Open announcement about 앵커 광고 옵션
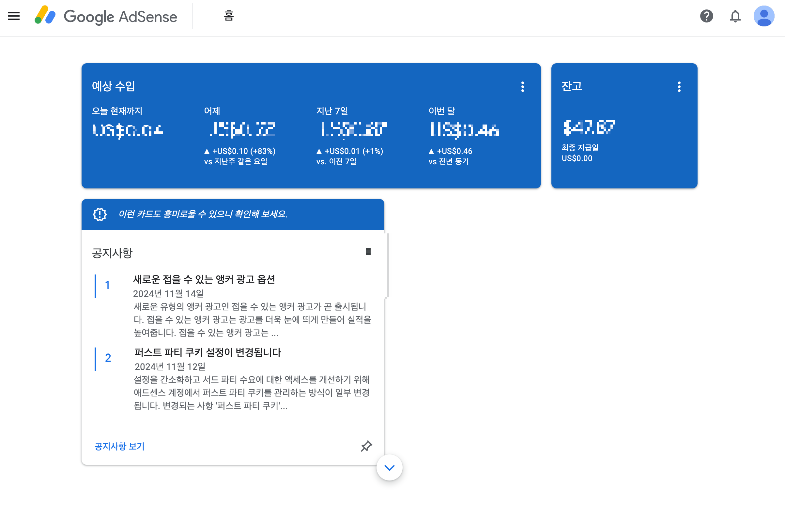Screen dimensions: 785x532 204,279
